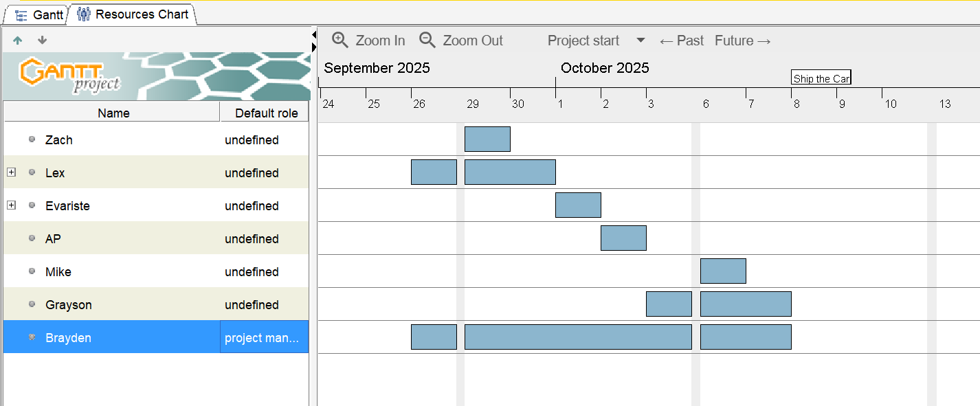The image size is (980, 406).
Task: Expand the Lex resource row
Action: point(11,172)
